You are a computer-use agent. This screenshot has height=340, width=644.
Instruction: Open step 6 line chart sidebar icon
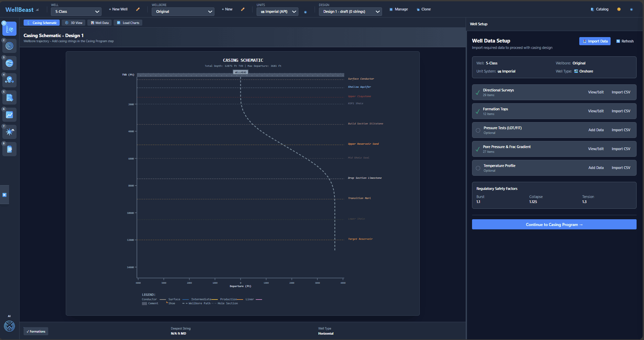point(9,115)
